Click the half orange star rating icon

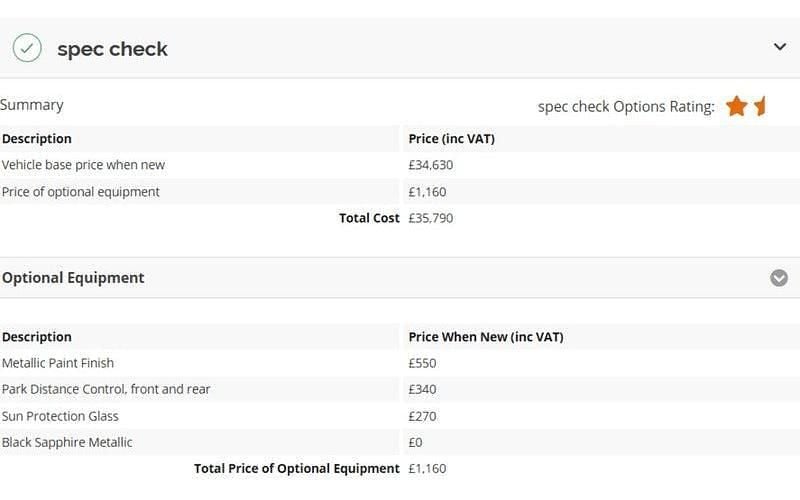click(761, 106)
